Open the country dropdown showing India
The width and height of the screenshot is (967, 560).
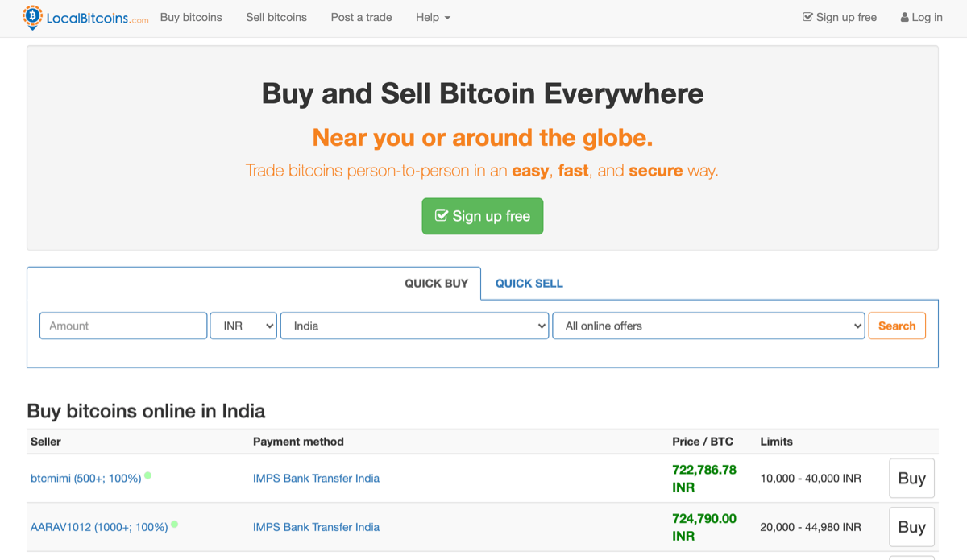coord(414,326)
